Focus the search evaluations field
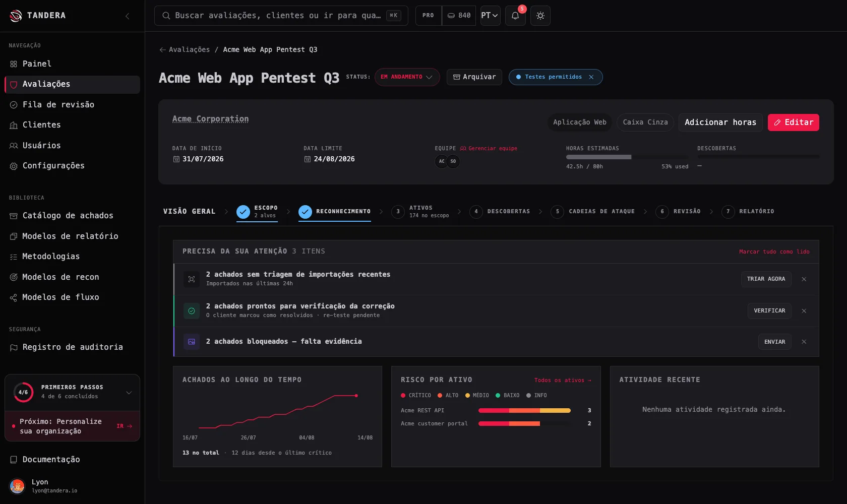This screenshot has width=847, height=504. point(281,16)
